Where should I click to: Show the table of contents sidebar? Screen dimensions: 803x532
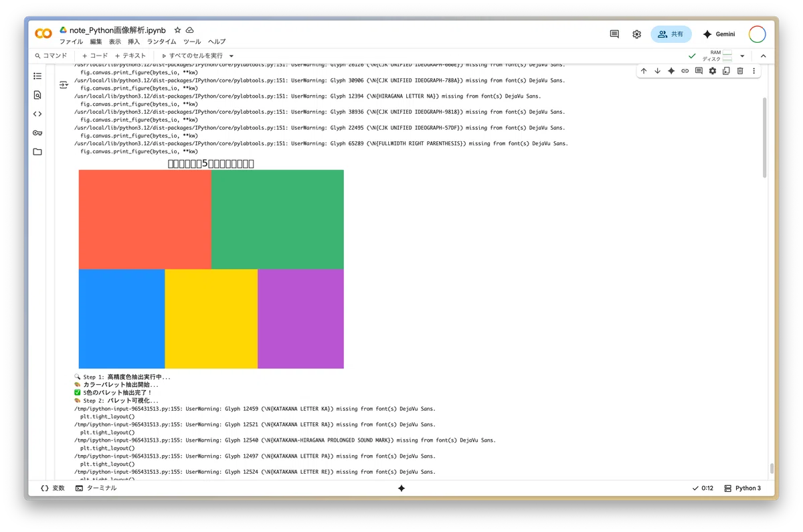coord(37,76)
